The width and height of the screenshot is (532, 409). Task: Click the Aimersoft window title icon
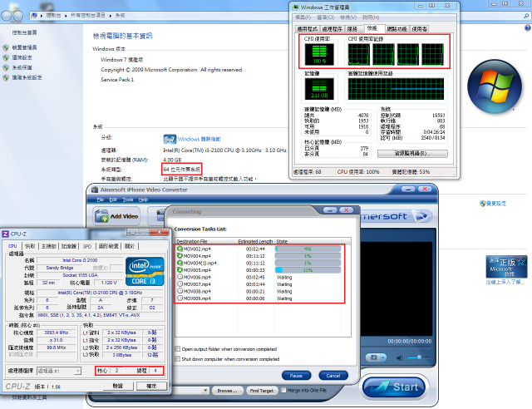click(95, 190)
